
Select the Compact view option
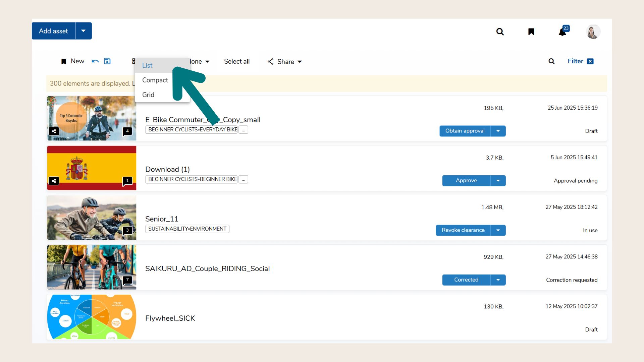[155, 80]
